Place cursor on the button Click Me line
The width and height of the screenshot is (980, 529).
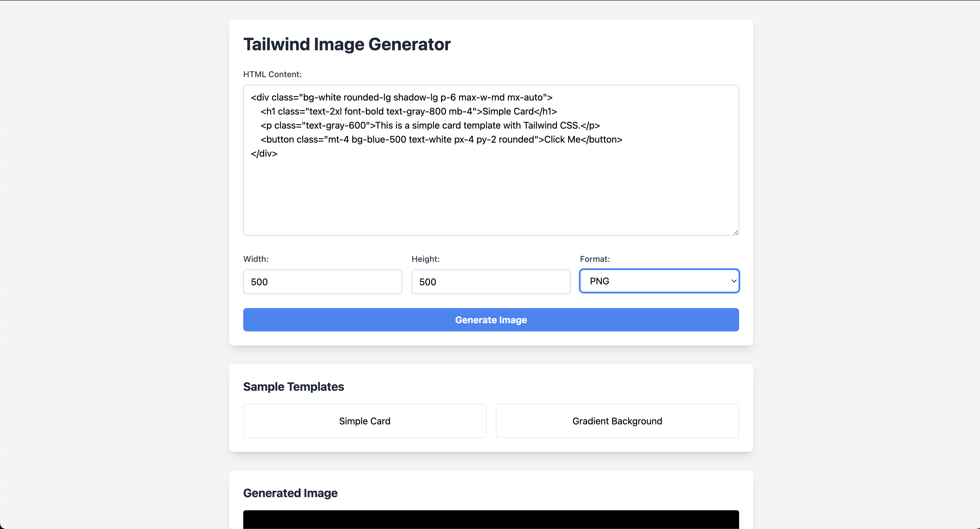pyautogui.click(x=441, y=140)
